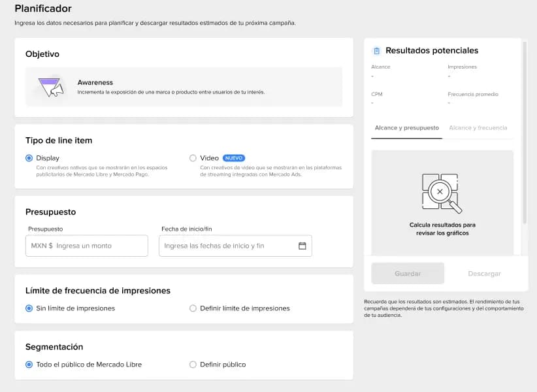Click the results panel vertical scrollbar
The image size is (537, 392).
point(525,133)
